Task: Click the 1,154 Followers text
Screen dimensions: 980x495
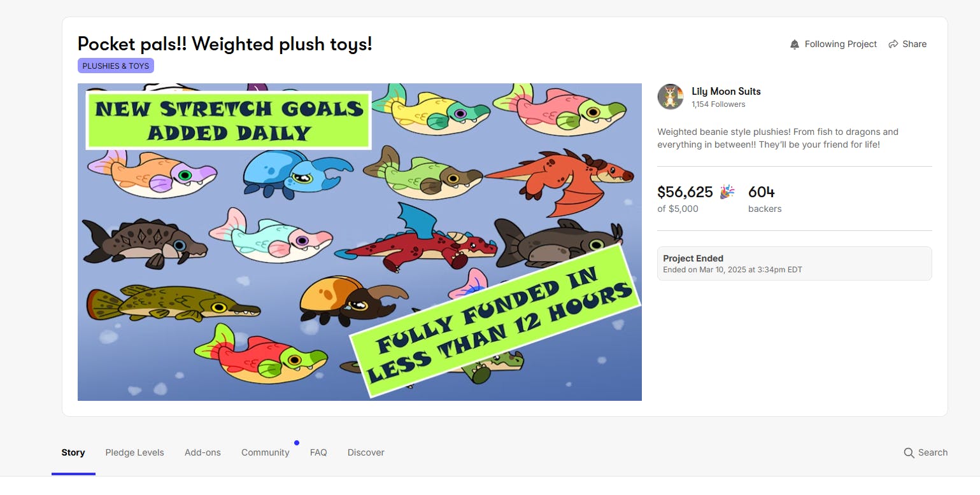Action: tap(718, 104)
